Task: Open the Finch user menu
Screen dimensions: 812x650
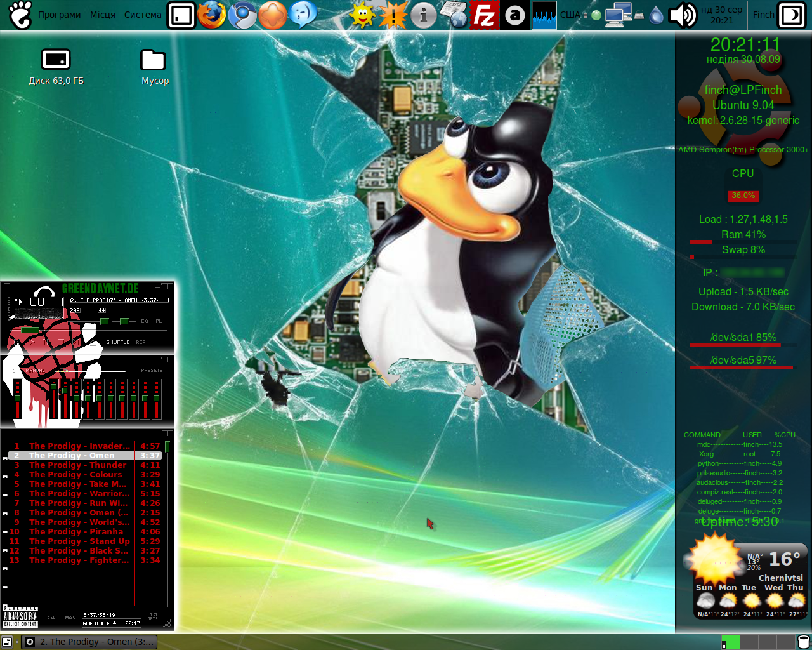Action: pyautogui.click(x=763, y=15)
